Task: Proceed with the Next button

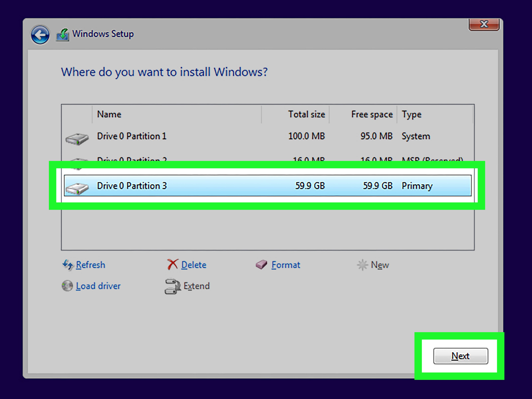Action: pyautogui.click(x=461, y=356)
